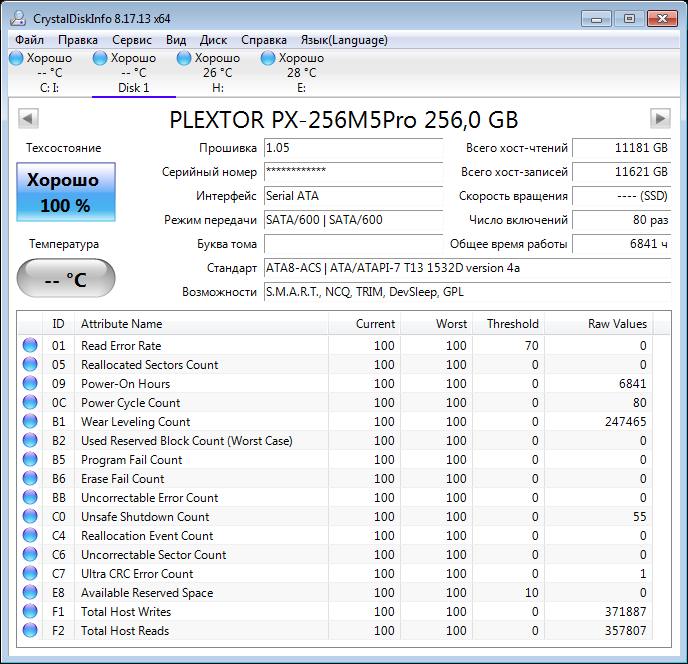Open the Язык(Language) menu

(x=344, y=40)
